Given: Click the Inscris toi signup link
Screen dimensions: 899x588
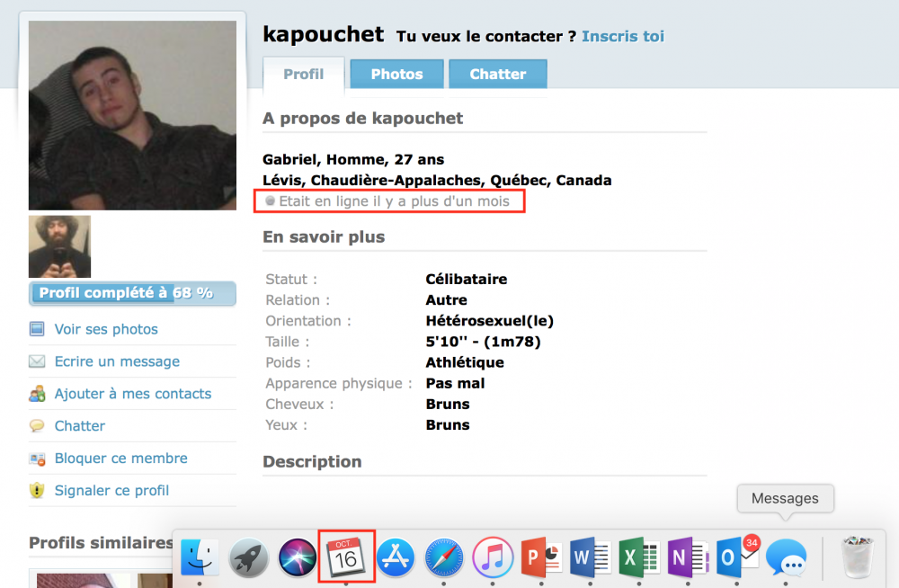Looking at the screenshot, I should click(x=623, y=36).
